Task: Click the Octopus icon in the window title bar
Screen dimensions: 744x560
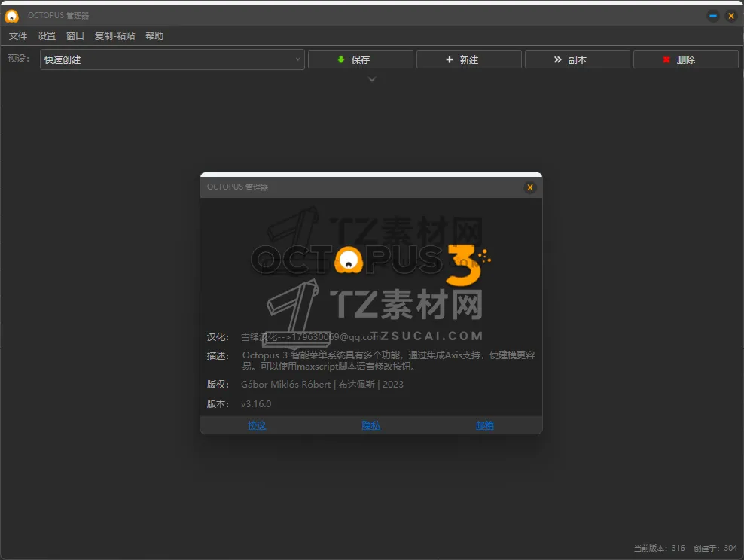Action: point(11,15)
